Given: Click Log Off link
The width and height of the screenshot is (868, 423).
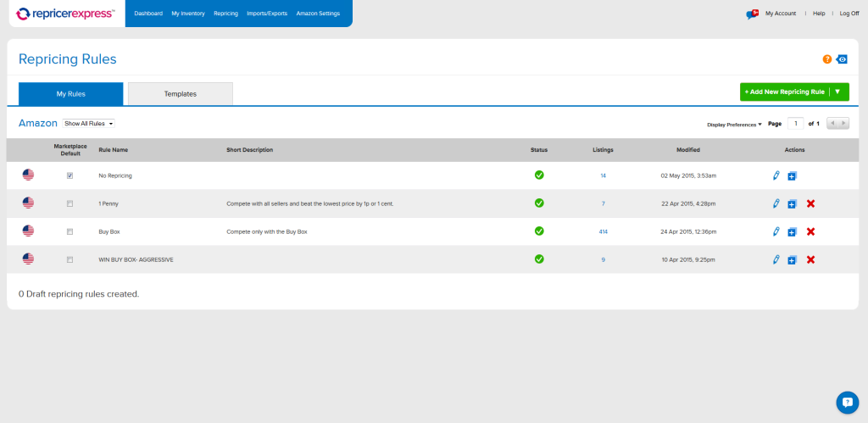Looking at the screenshot, I should pyautogui.click(x=849, y=14).
